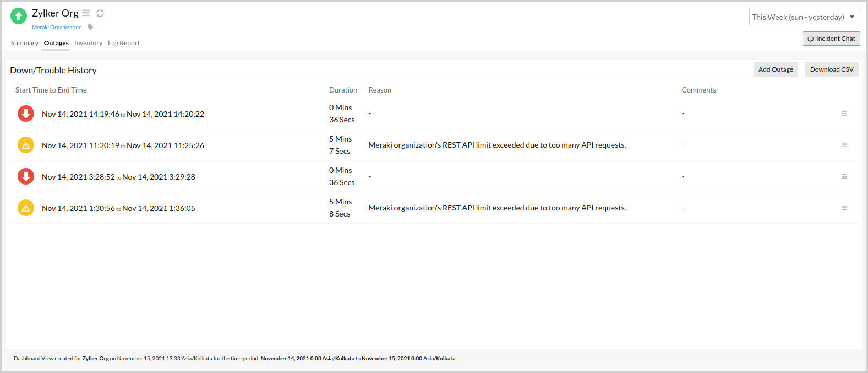Screen dimensions: 868x373
Task: Click yellow trouble icon for 1:30:56 outage
Action: click(26, 208)
